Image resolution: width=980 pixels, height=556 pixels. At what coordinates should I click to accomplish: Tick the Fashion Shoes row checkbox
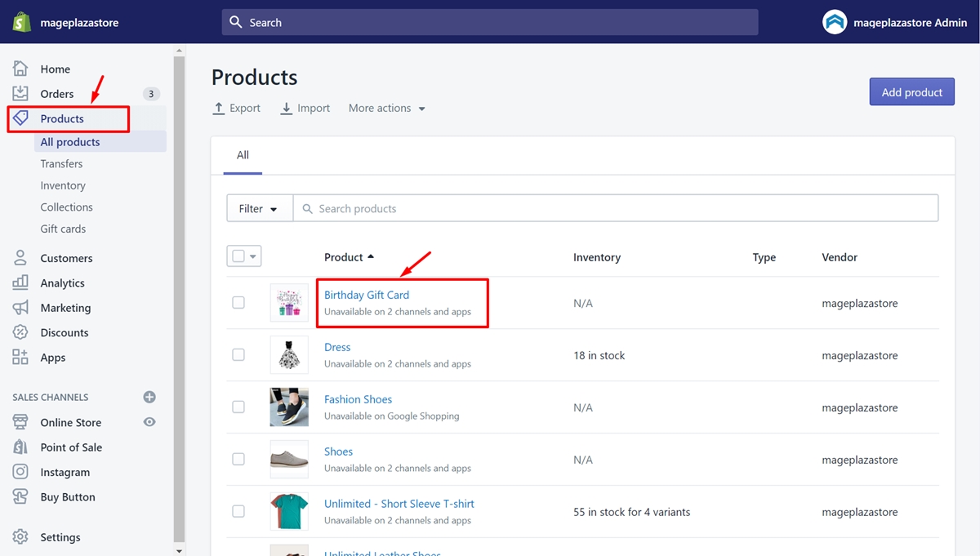[x=238, y=407]
